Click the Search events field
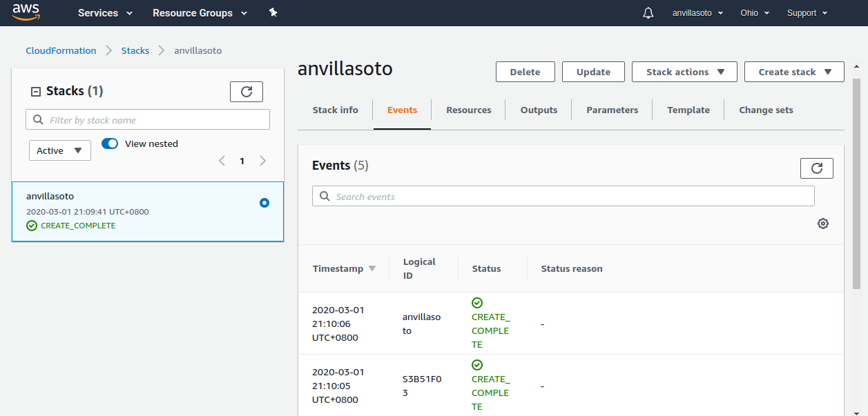Screen dimensions: 868x416 click(563, 196)
